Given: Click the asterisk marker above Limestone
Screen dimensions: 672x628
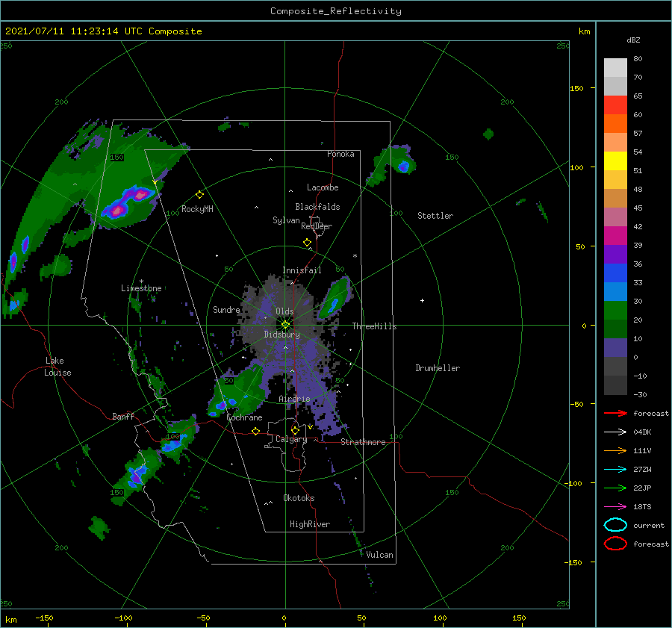Looking at the screenshot, I should (141, 282).
